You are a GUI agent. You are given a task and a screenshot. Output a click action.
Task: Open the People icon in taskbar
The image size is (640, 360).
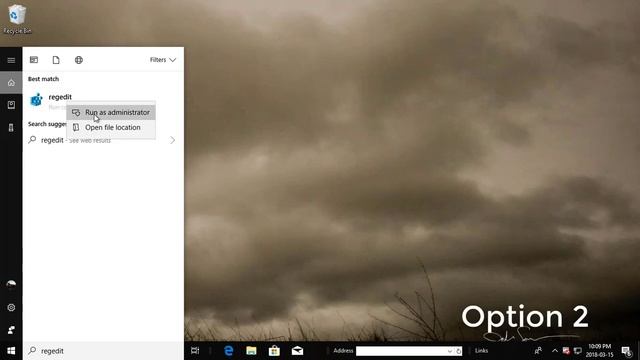[538, 351]
